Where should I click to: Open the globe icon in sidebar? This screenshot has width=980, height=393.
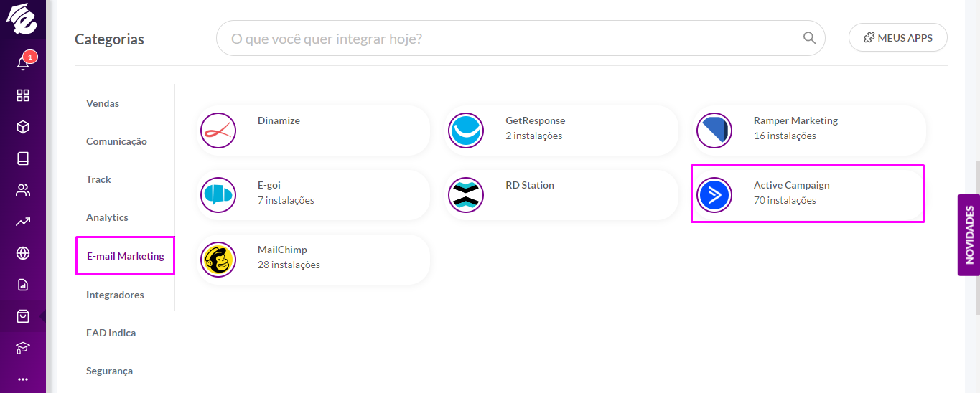(x=23, y=253)
